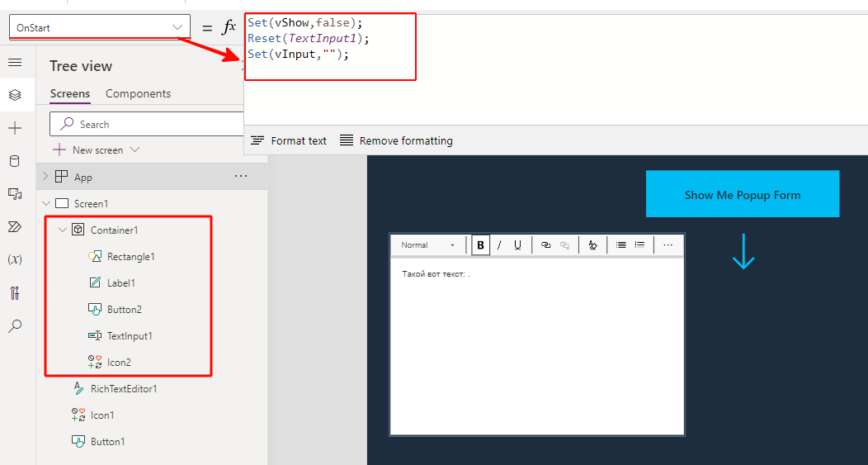
Task: Toggle Bold in the rich text editor
Action: coord(480,245)
